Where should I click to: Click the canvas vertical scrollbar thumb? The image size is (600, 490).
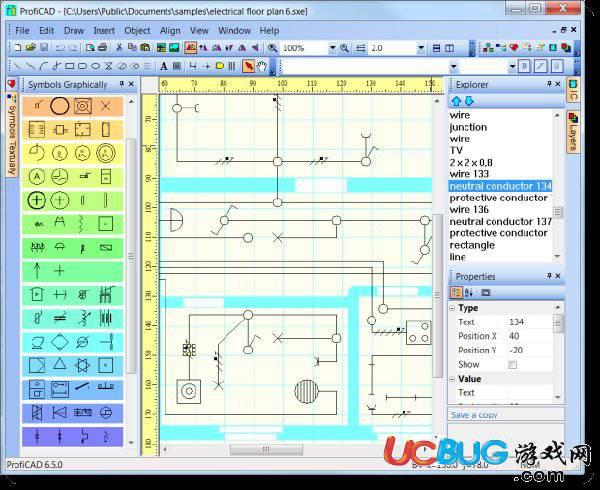coord(437,295)
